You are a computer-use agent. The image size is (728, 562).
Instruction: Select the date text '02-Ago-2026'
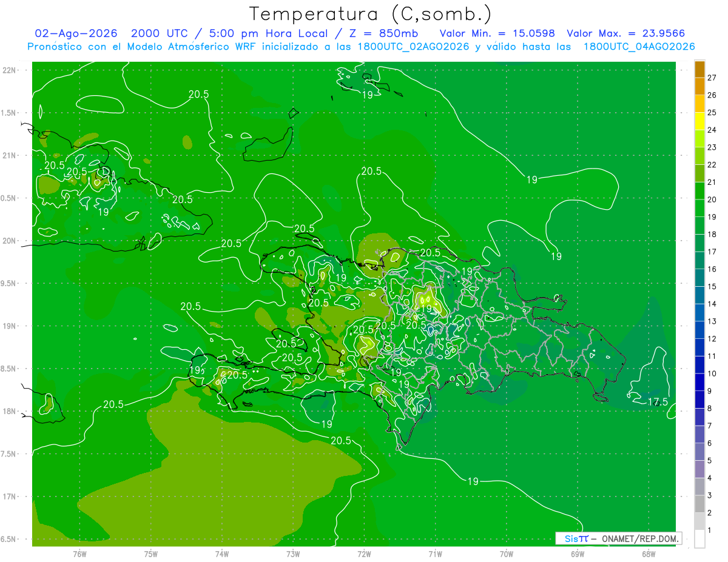[x=76, y=33]
